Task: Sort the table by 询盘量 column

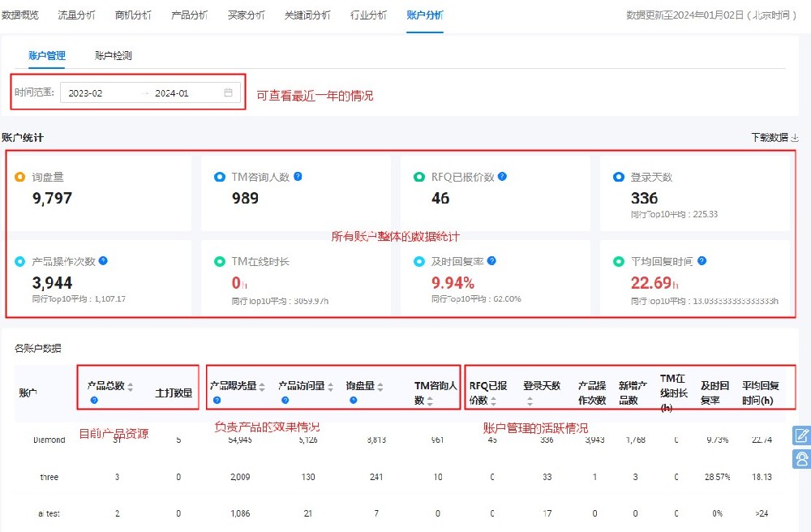Action: pos(380,385)
